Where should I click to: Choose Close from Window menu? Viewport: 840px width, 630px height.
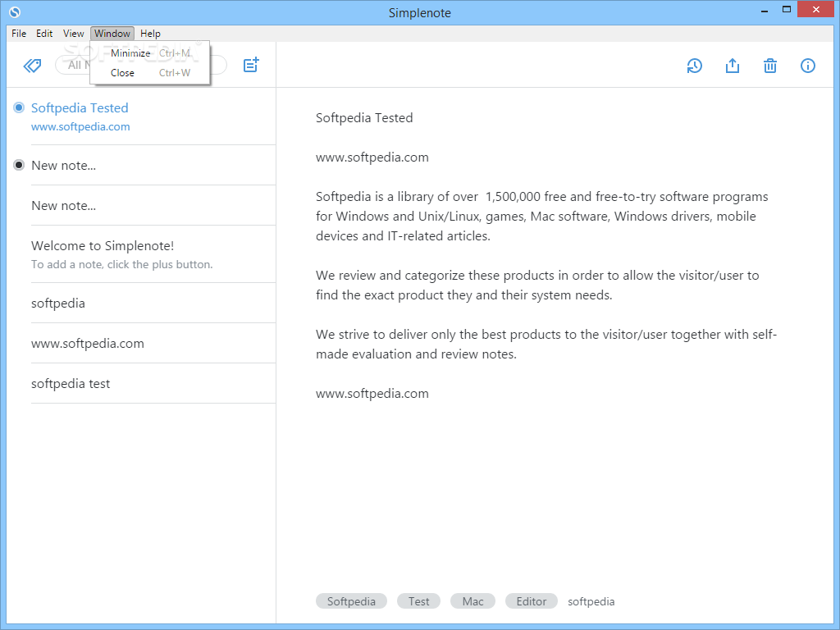coord(150,73)
